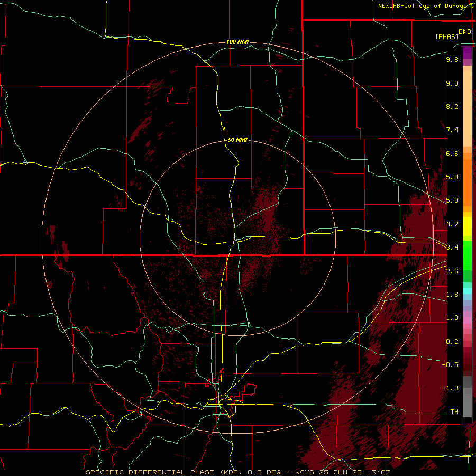476x476 pixels.
Task: Click the 5.8 scale value
Action: 452,177
